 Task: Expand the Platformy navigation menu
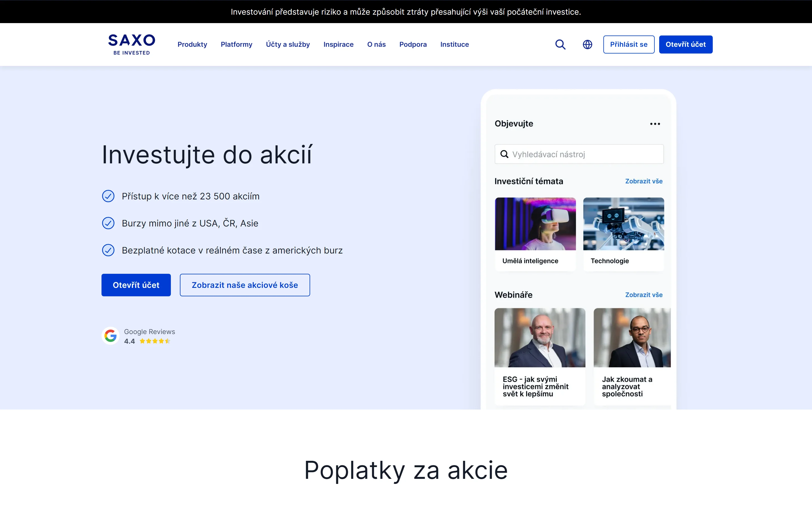(236, 44)
